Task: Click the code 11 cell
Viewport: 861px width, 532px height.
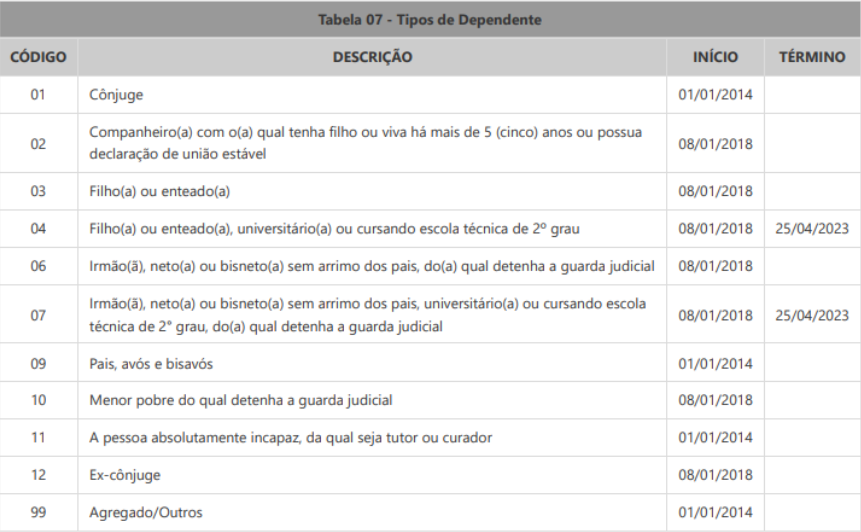Action: coord(39,438)
